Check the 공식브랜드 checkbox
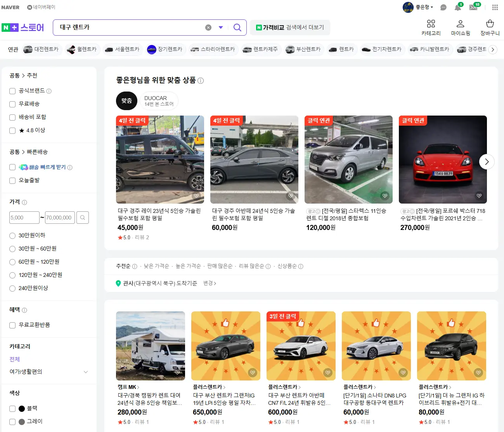 coord(12,91)
